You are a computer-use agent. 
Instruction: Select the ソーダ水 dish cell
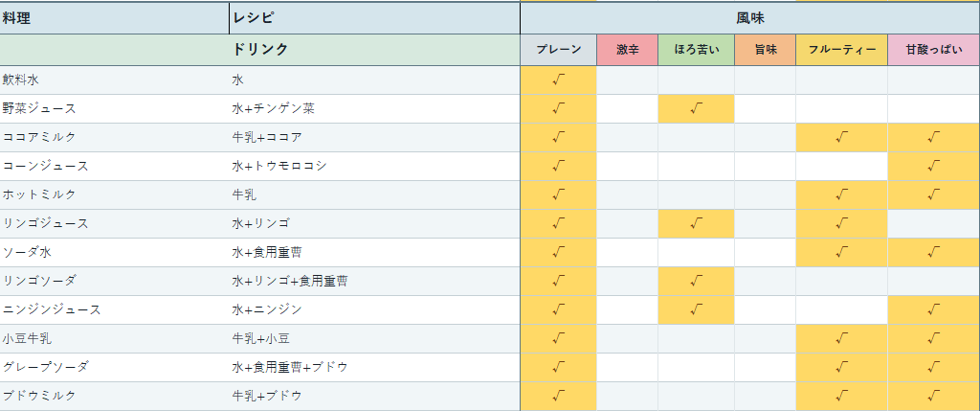(115, 253)
